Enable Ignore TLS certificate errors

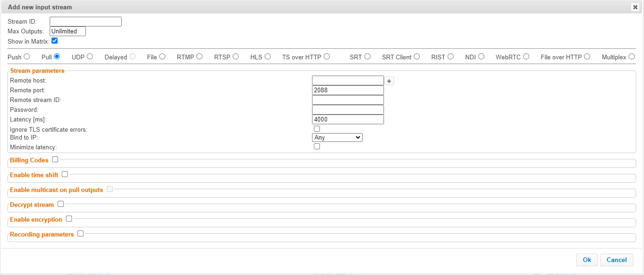click(317, 128)
